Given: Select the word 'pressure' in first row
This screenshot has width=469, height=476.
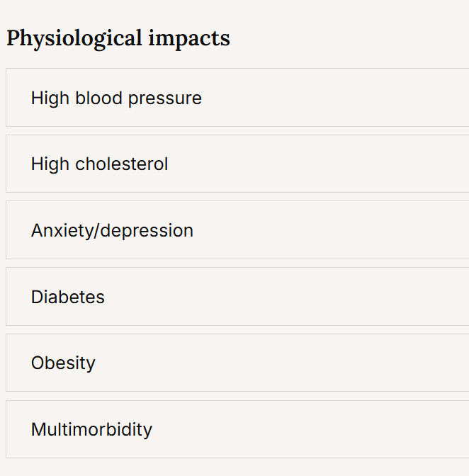Looking at the screenshot, I should 165,100.
